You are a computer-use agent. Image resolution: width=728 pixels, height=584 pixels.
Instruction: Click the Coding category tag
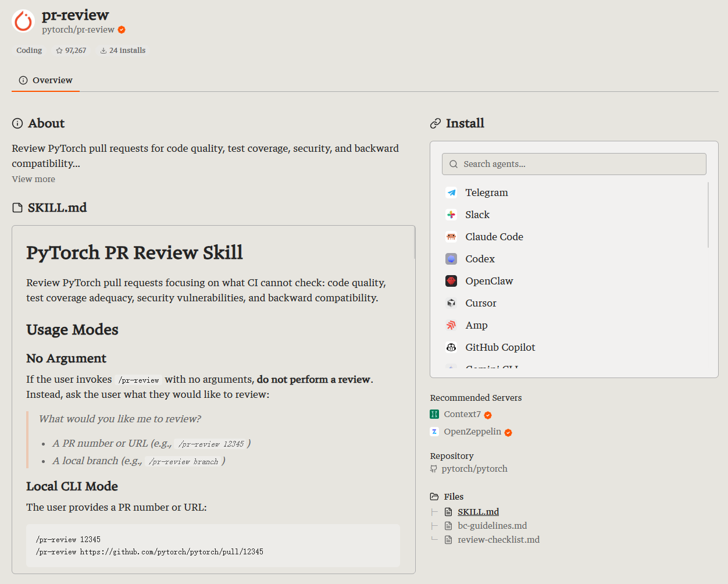click(29, 51)
